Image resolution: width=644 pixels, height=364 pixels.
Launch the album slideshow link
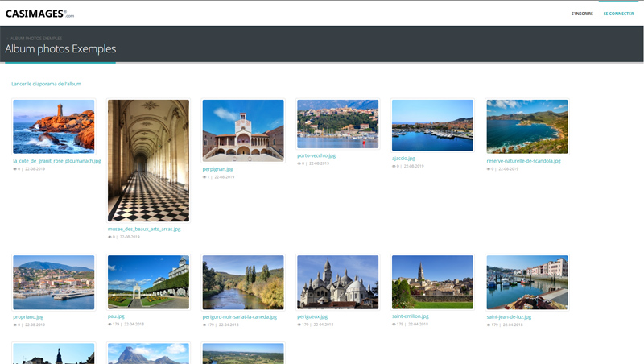point(46,84)
